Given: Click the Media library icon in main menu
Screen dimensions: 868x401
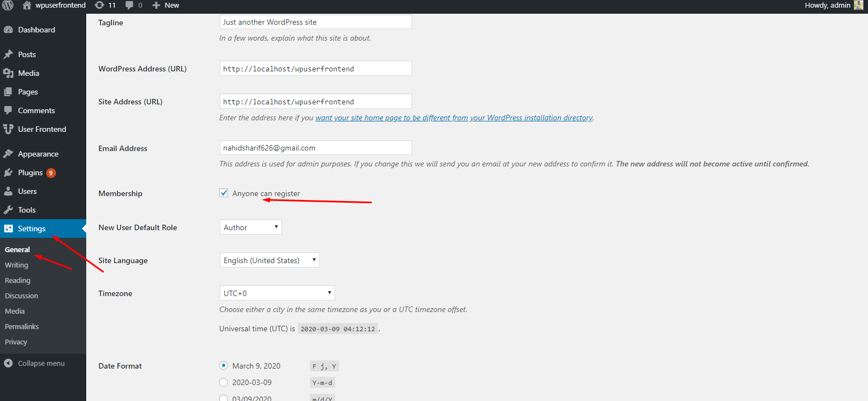Looking at the screenshot, I should (8, 73).
